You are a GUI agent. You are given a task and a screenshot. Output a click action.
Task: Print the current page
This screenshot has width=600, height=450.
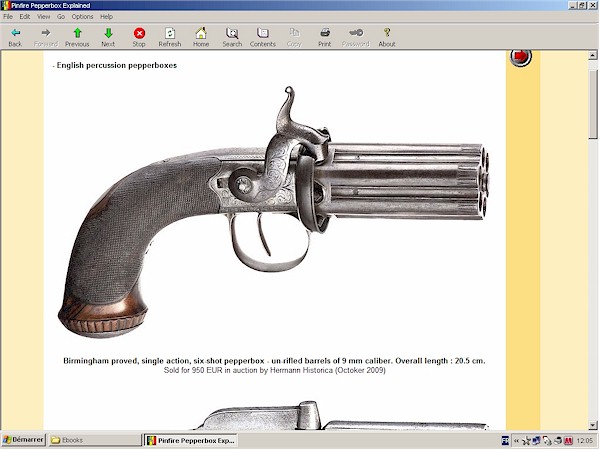click(x=324, y=38)
